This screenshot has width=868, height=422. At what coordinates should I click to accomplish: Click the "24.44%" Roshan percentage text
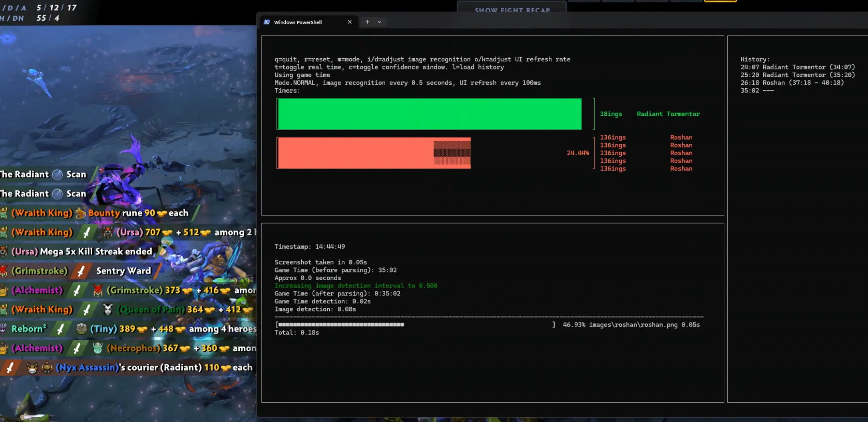pyautogui.click(x=577, y=153)
